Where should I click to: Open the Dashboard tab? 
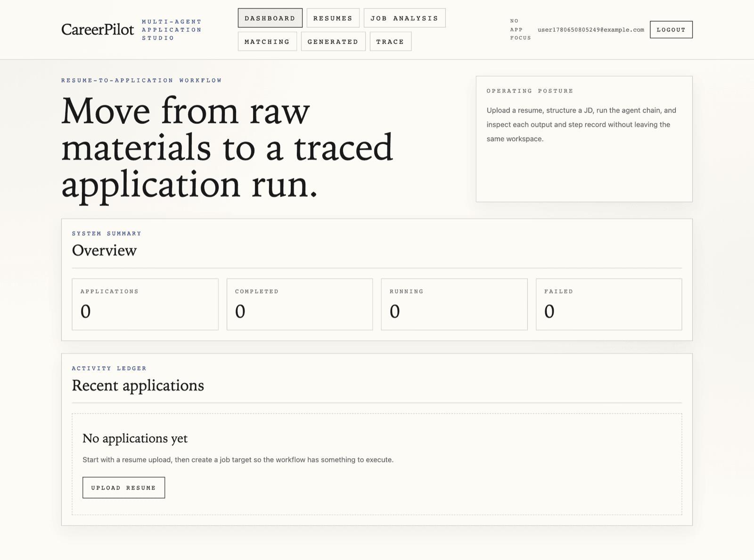point(270,18)
